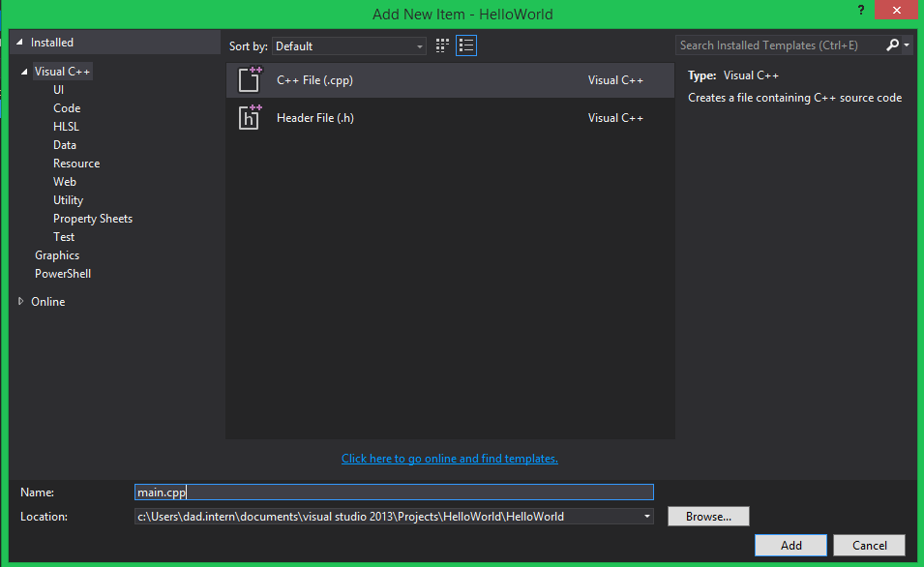Close the Add New Item dialog
Screen dimensions: 924x567
click(896, 10)
